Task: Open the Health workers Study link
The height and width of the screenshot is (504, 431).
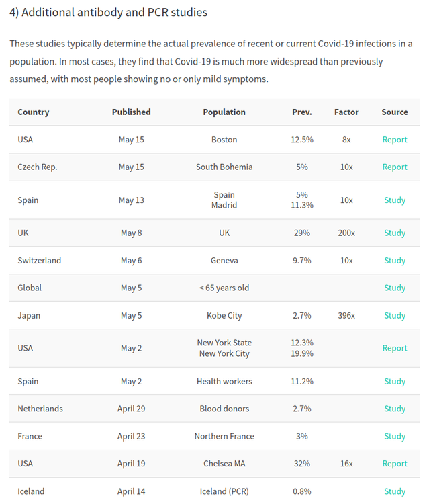Action: pos(394,381)
